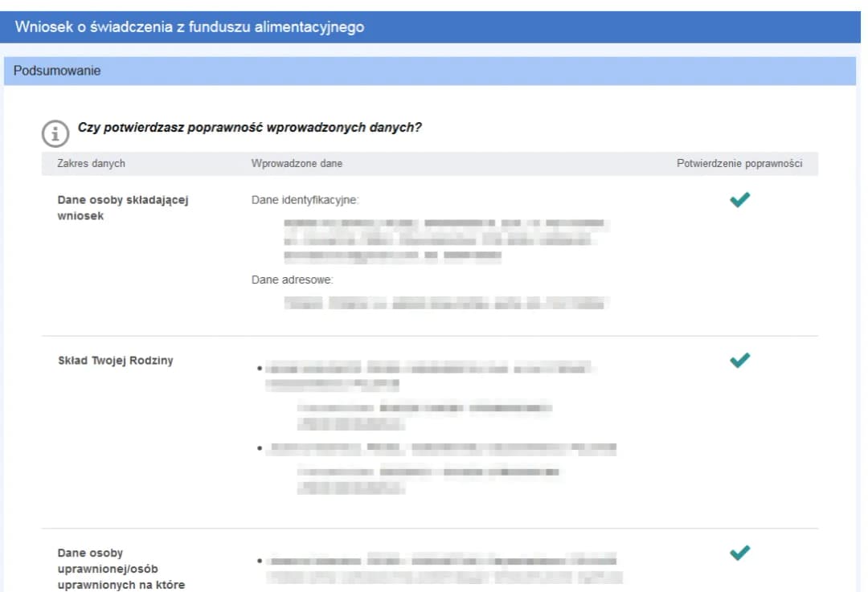
Task: Select the Wprowadzone dane column header
Action: point(297,164)
